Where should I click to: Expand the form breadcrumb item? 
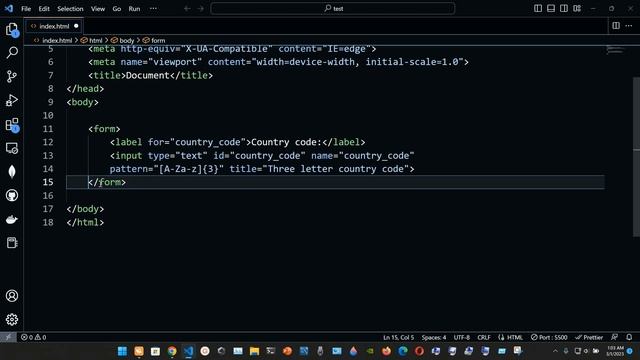[158, 40]
